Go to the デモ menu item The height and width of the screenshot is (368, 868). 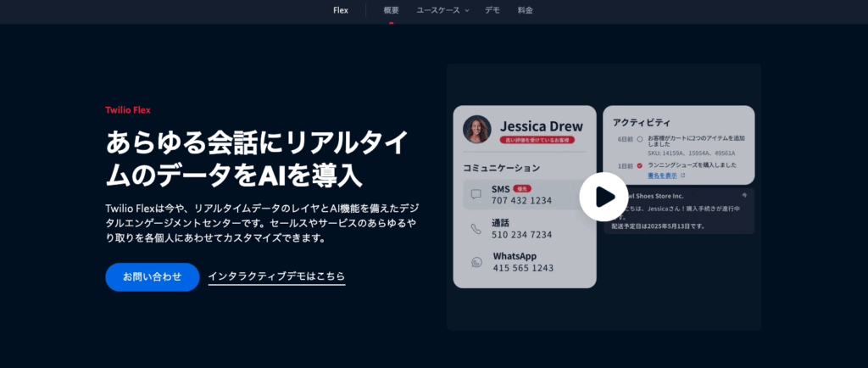click(492, 10)
